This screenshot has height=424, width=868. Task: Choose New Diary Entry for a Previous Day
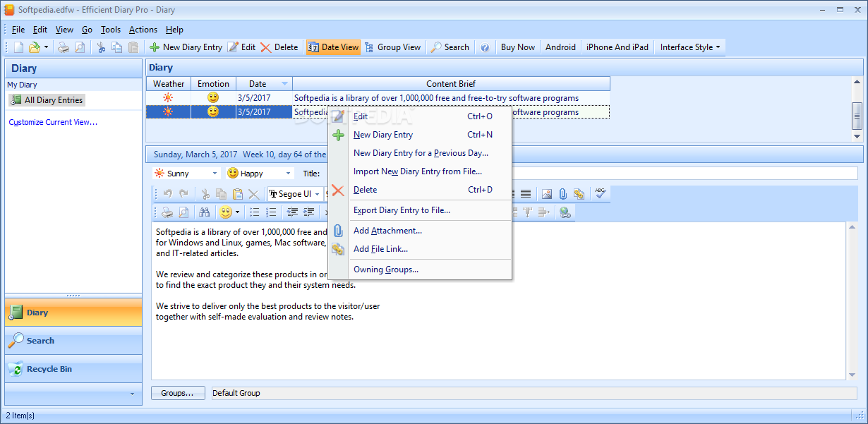tap(420, 153)
